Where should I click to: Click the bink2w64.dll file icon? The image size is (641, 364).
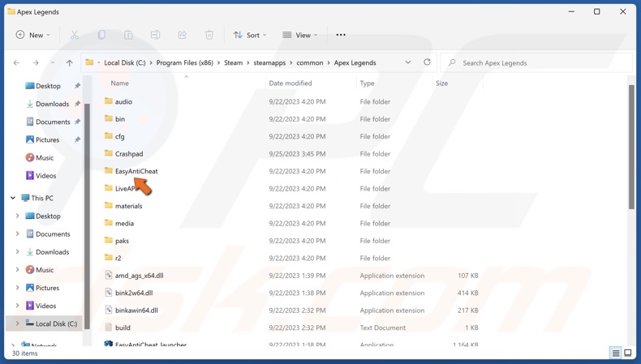[109, 293]
